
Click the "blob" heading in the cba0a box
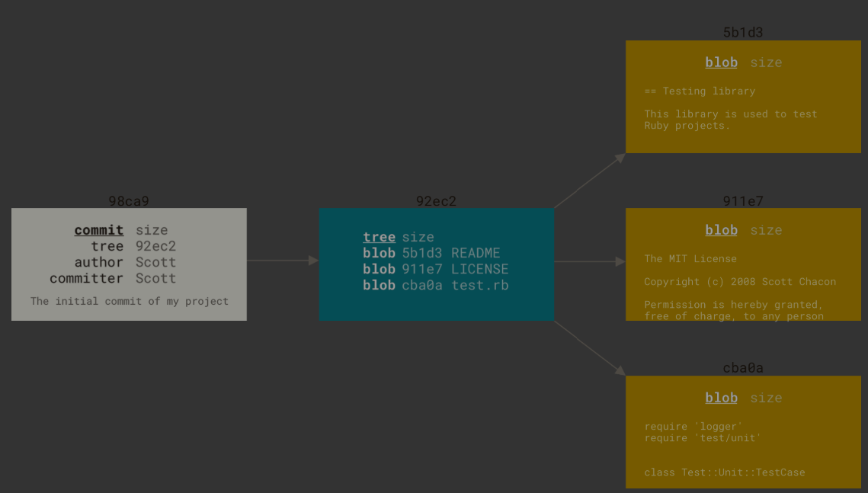(x=721, y=398)
